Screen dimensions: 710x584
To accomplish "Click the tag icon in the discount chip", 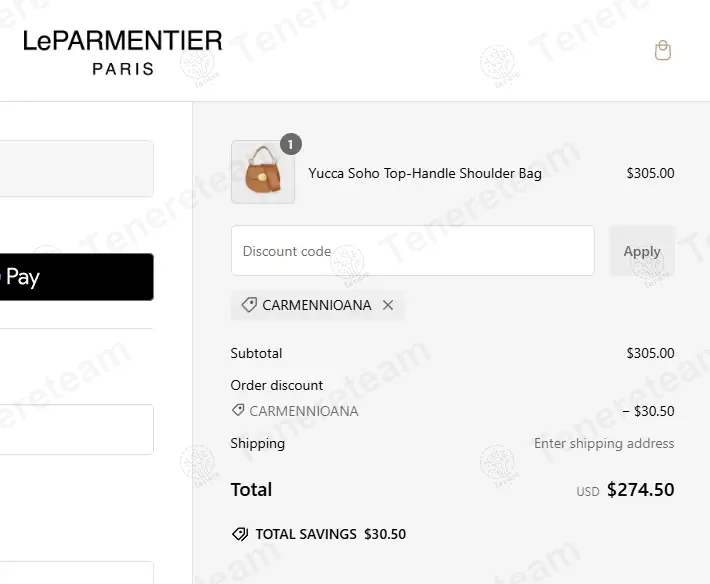I will pyautogui.click(x=249, y=305).
